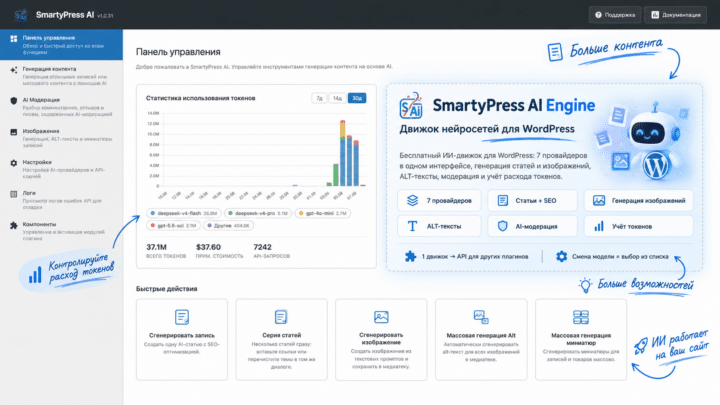Screen dimensions: 720x405
Task: Click the sparkle icon for Генерация контента
Action: pyautogui.click(x=14, y=70)
